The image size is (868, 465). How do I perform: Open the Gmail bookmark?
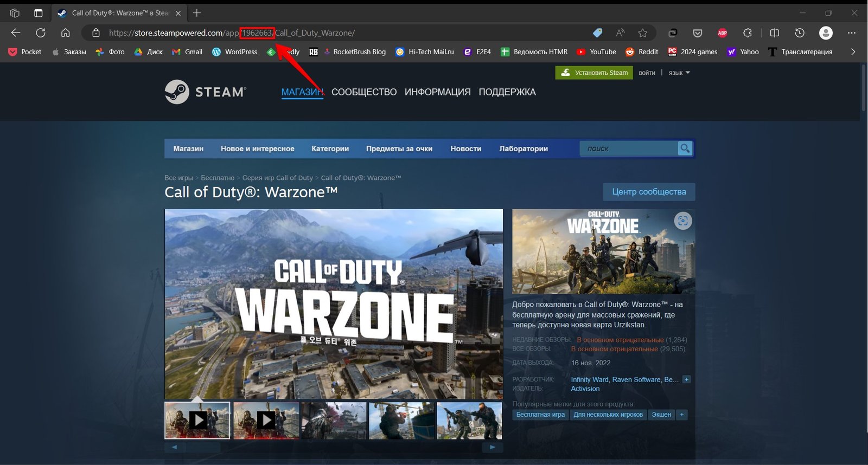point(187,52)
